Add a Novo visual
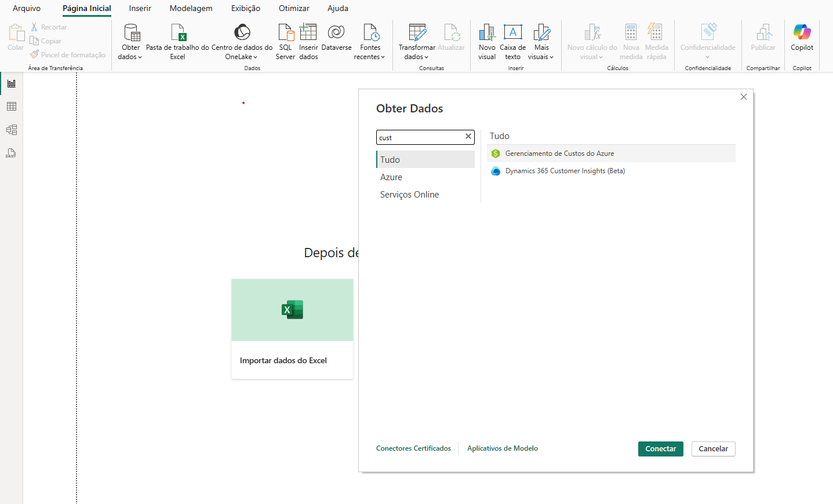Screen dimensions: 833x504 pyautogui.click(x=487, y=42)
